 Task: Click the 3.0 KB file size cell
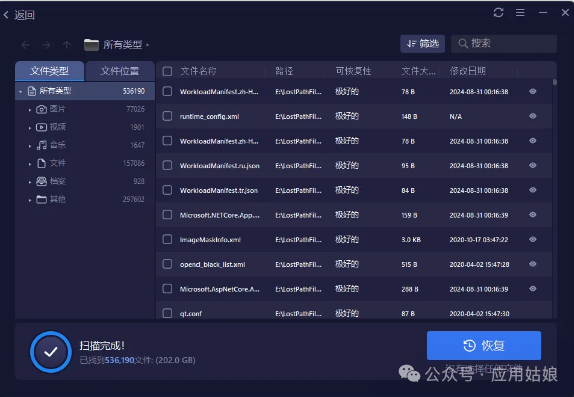[411, 240]
